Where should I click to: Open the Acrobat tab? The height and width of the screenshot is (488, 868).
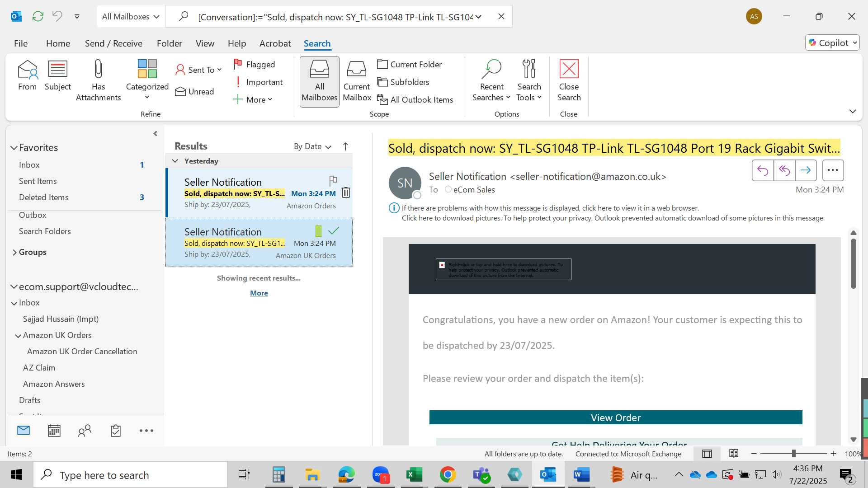275,43
